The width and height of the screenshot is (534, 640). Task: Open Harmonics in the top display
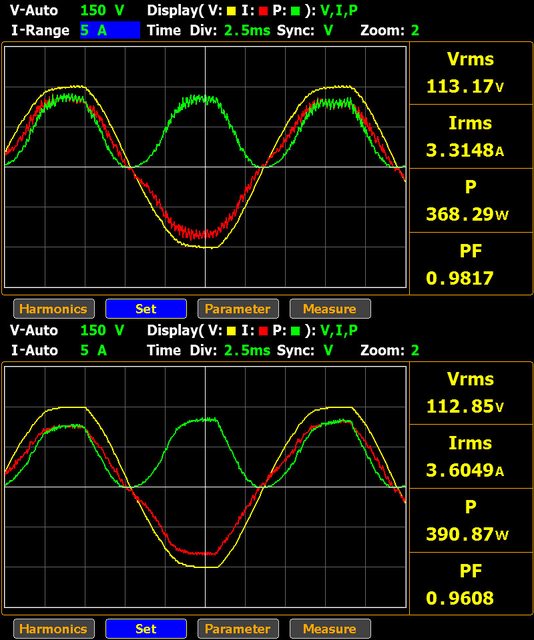click(x=54, y=309)
